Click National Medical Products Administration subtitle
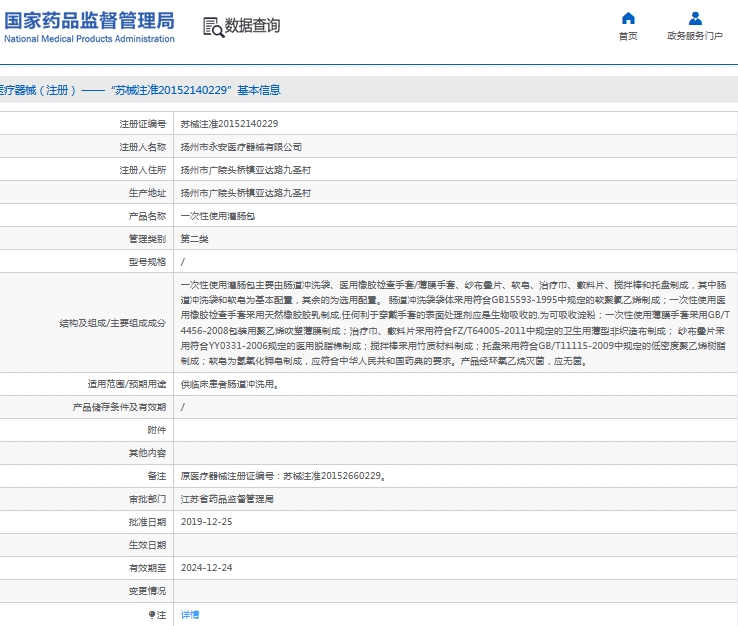 89,39
